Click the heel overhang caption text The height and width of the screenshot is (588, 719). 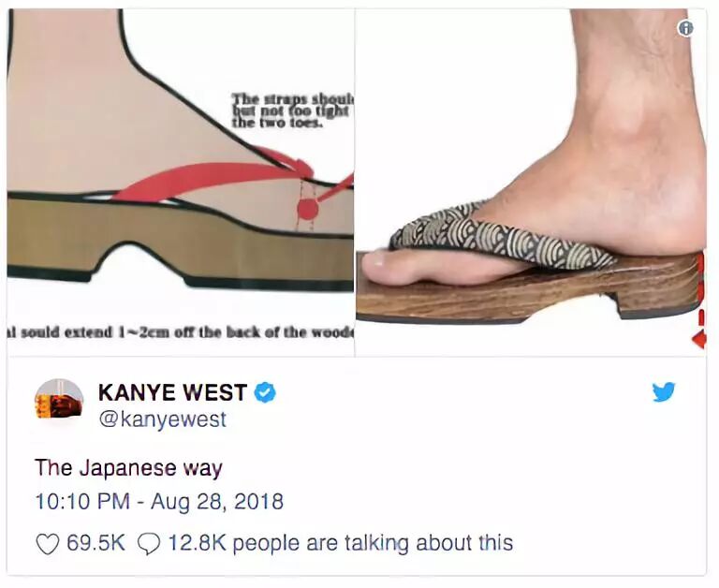[x=180, y=331]
